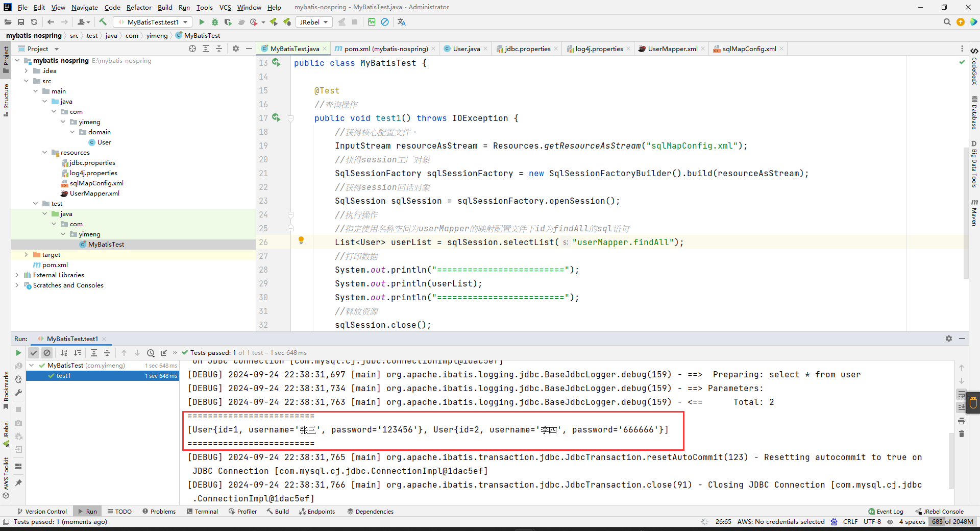Toggle the Maven tool window on the right stripe
Image resolution: width=980 pixels, height=531 pixels.
click(974, 213)
